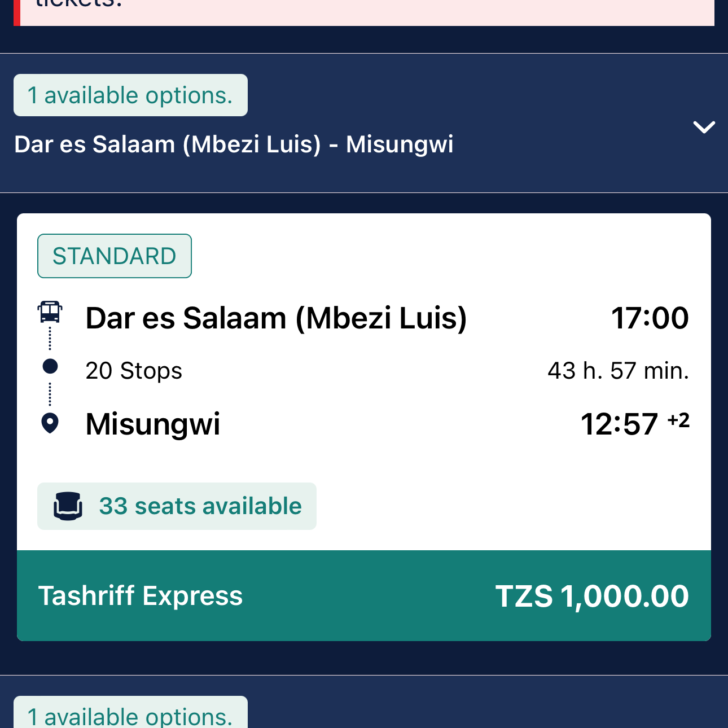Select the STANDARD class badge
Image resolution: width=728 pixels, height=728 pixels.
115,256
